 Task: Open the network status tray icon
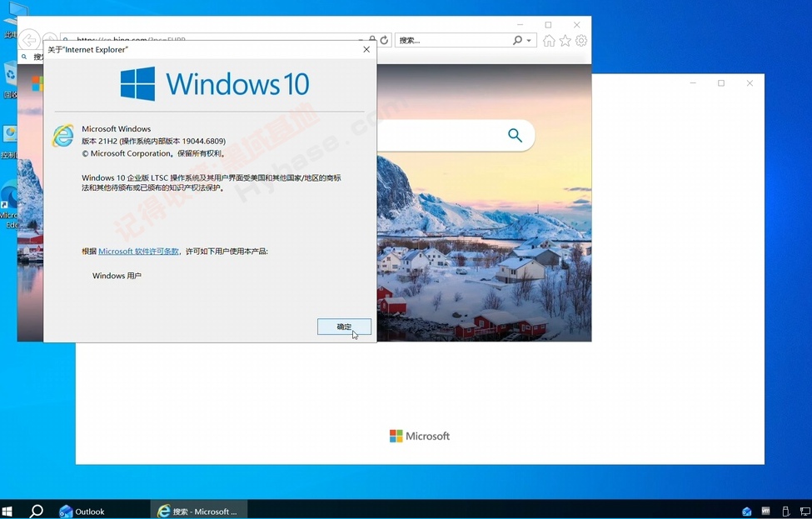coord(805,512)
